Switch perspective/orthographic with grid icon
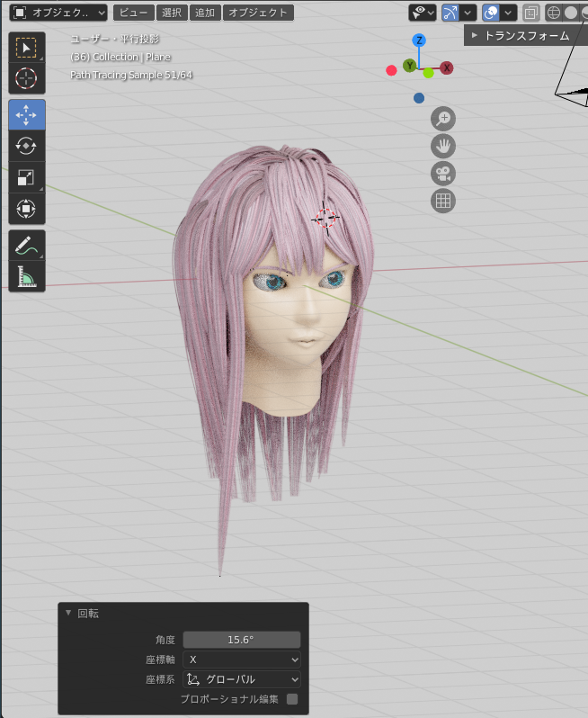 [x=443, y=201]
